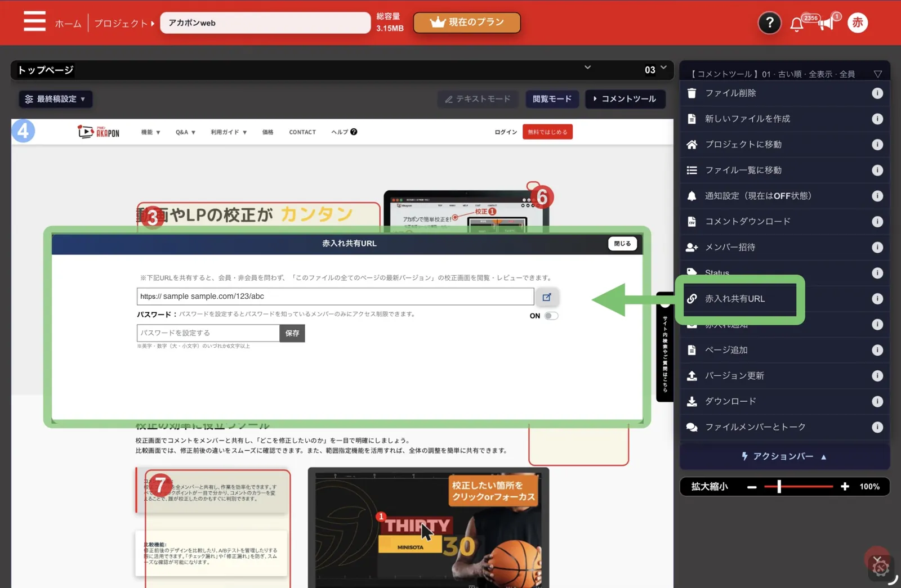Collapse the アクションバー panel
Image resolution: width=901 pixels, height=588 pixels.
784,456
